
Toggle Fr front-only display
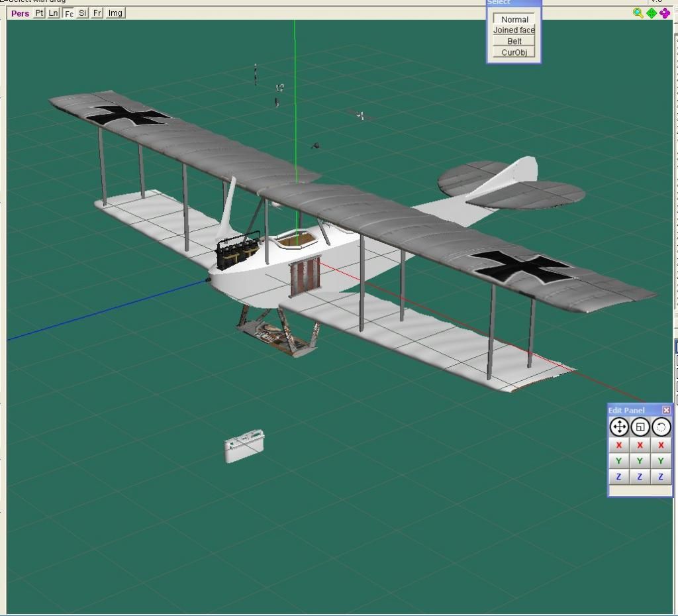click(x=97, y=13)
